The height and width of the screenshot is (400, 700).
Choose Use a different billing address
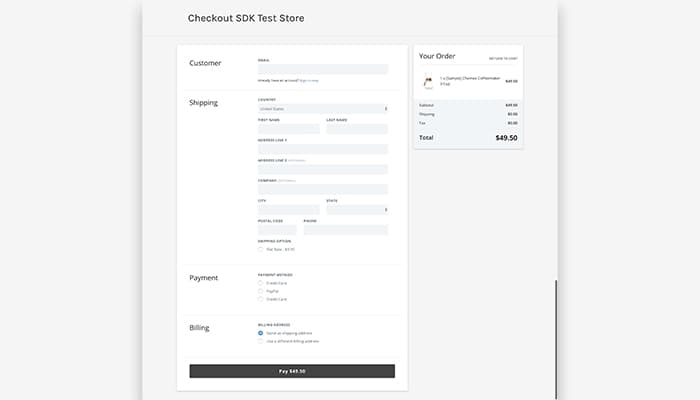[x=261, y=341]
